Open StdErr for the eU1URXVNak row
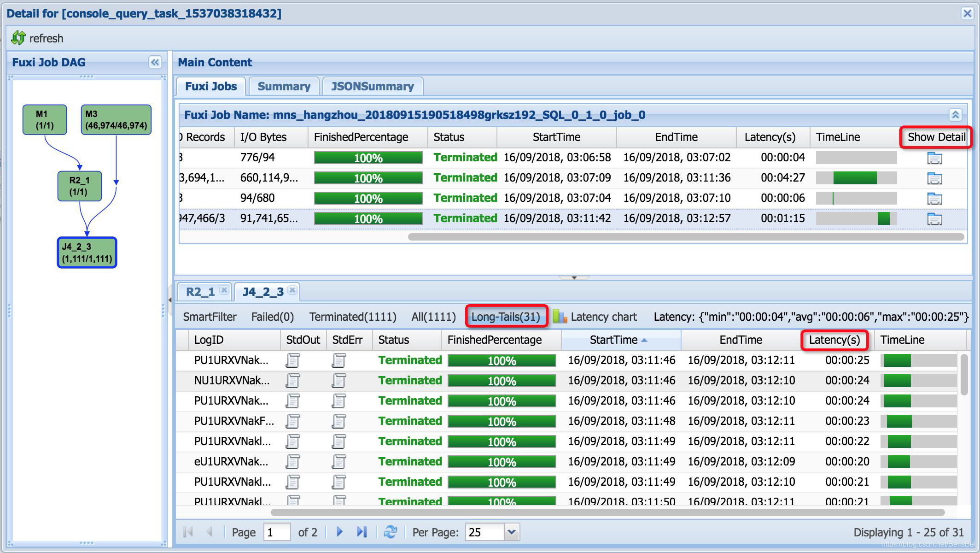Screen dimensions: 980x553 point(339,462)
